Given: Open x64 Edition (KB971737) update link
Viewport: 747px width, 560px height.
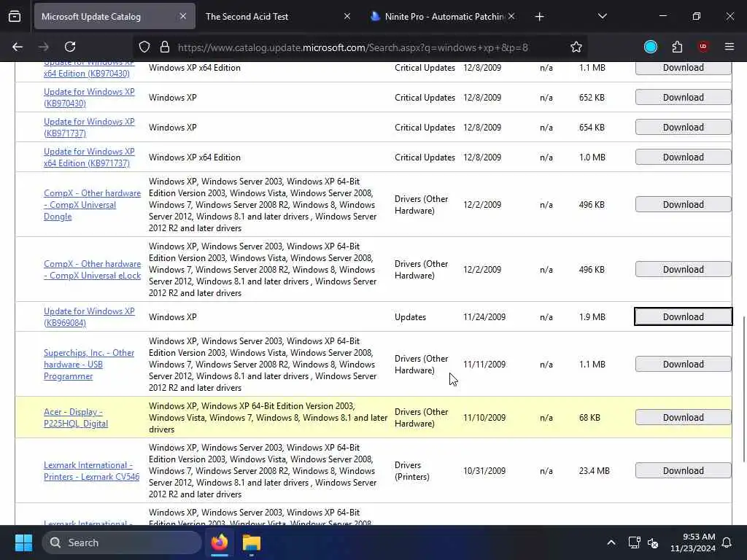Looking at the screenshot, I should tap(89, 157).
